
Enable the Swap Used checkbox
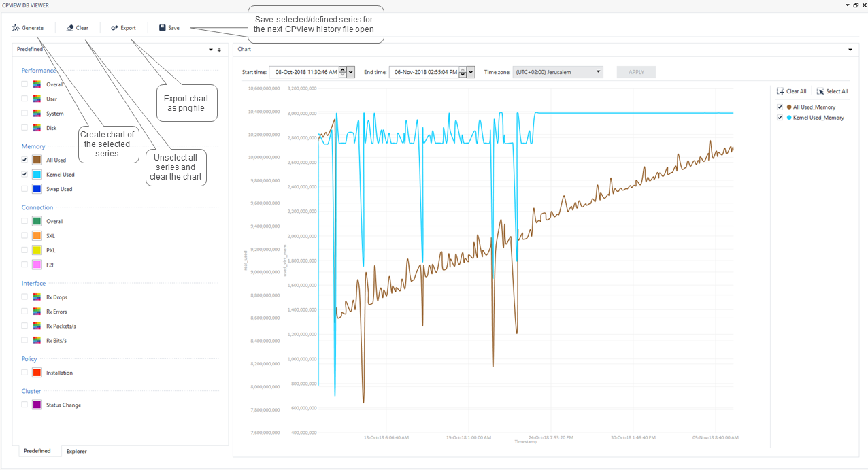pos(23,188)
